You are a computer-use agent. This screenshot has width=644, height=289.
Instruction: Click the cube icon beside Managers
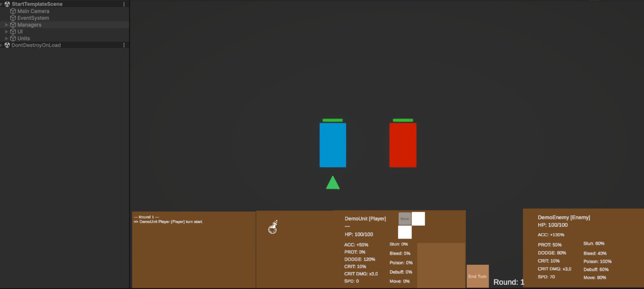click(13, 25)
